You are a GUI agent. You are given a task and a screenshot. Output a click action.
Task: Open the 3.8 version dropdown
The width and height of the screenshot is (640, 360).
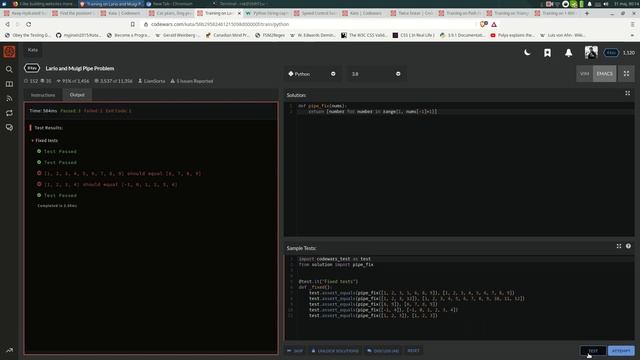tap(376, 74)
